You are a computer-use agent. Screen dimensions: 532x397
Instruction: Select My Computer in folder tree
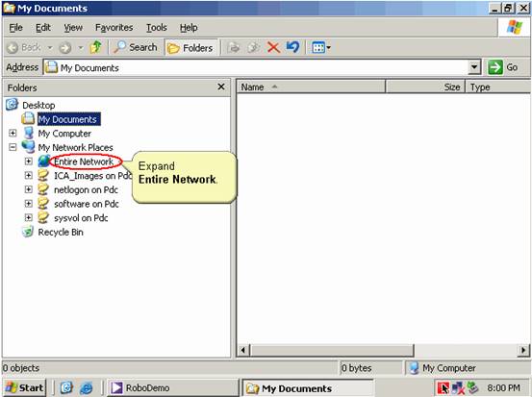[x=64, y=134]
